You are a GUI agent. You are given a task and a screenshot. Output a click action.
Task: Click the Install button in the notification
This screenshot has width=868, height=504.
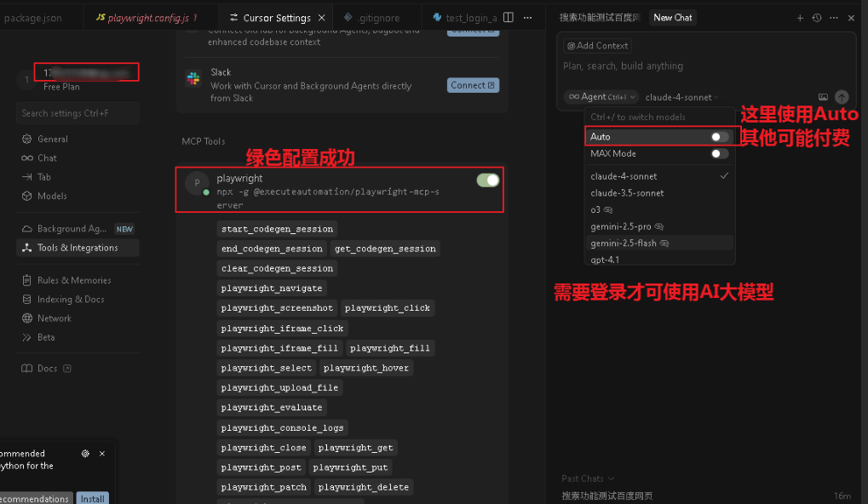pyautogui.click(x=92, y=498)
